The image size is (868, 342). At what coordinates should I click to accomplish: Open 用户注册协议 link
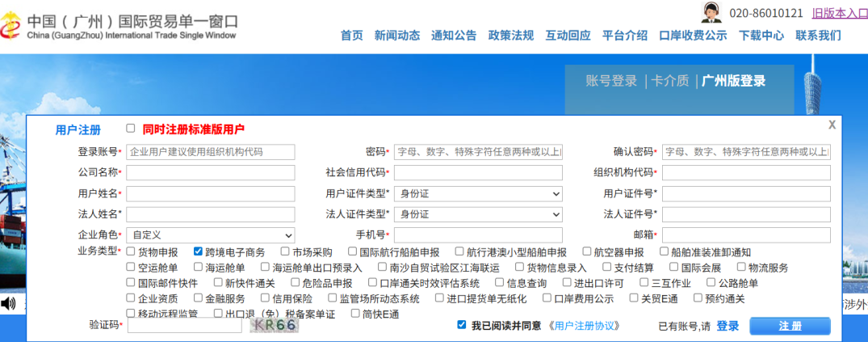585,325
